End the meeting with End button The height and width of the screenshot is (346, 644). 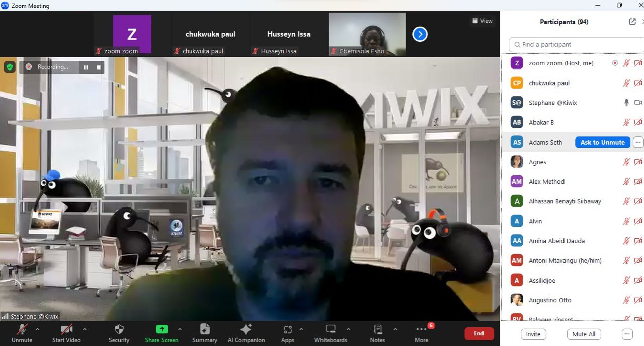coord(479,333)
